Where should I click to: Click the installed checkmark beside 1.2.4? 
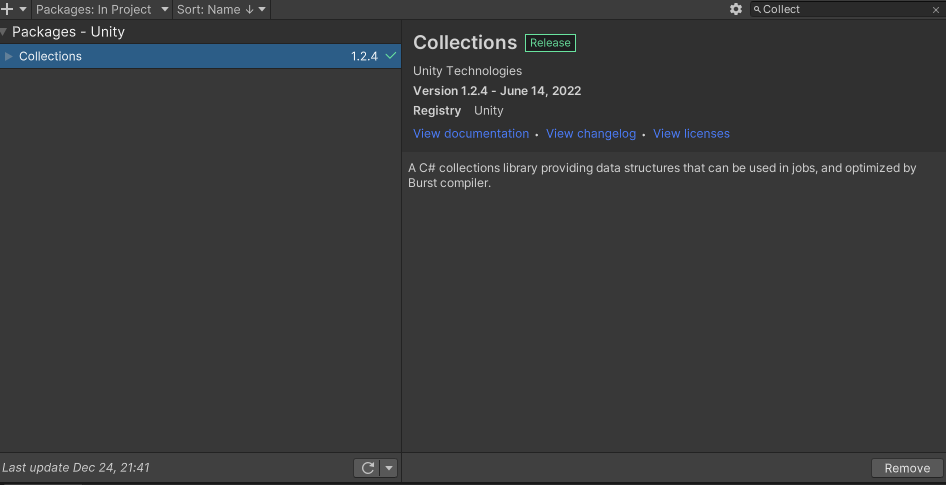(x=390, y=56)
